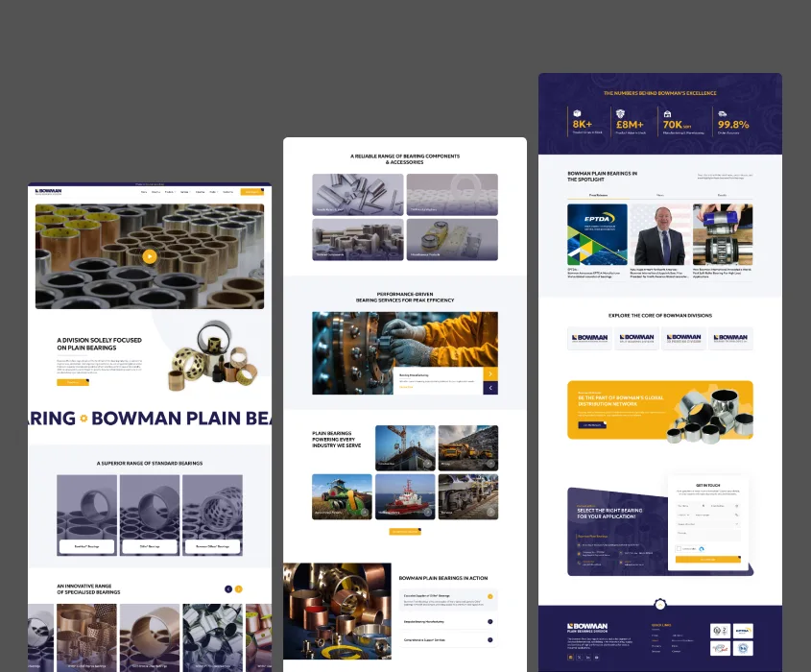Viewport: 811px width, 672px height.
Task: Click the Bowman logo in the header
Action: 48,192
